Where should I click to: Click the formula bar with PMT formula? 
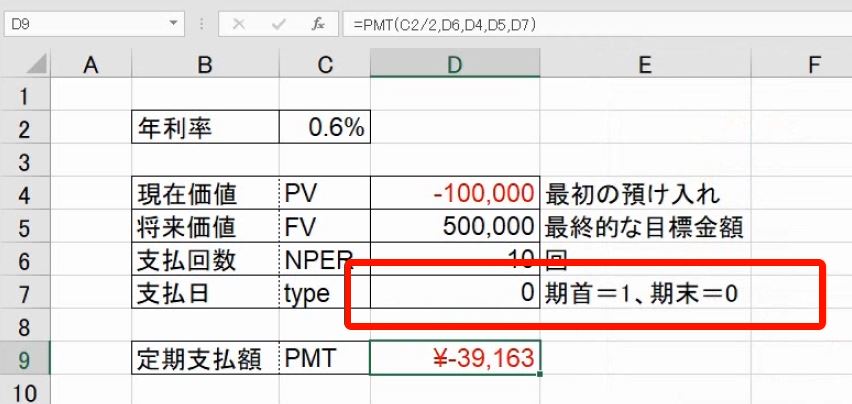[x=597, y=24]
